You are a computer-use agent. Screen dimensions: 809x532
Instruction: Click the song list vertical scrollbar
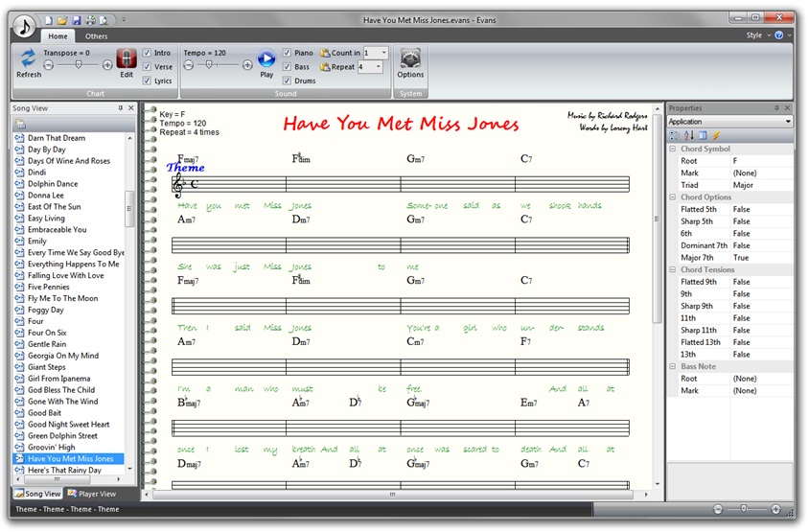(x=129, y=208)
